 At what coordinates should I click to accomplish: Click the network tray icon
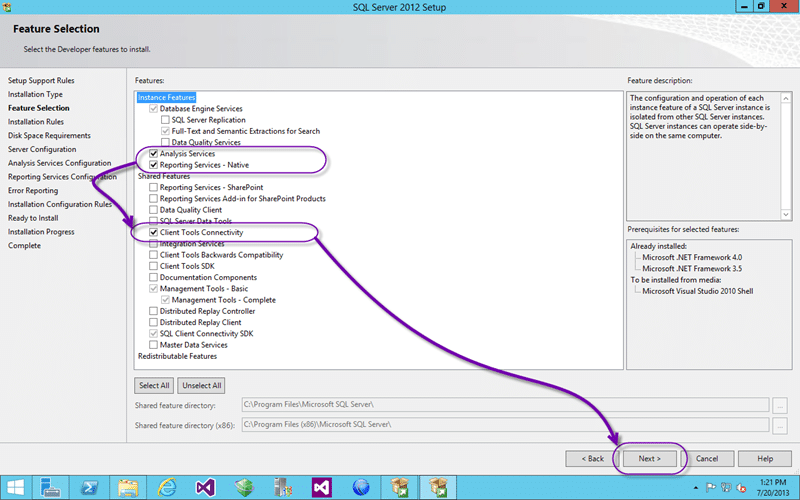[726, 488]
